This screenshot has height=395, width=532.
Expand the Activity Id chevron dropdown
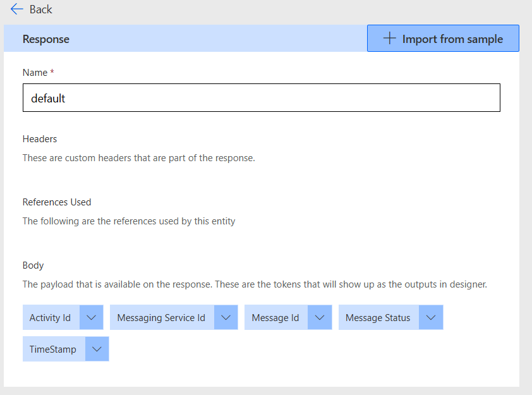pos(91,318)
